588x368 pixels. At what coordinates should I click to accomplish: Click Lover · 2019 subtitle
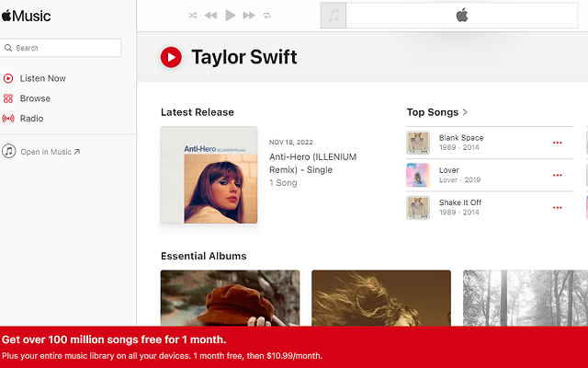point(459,180)
